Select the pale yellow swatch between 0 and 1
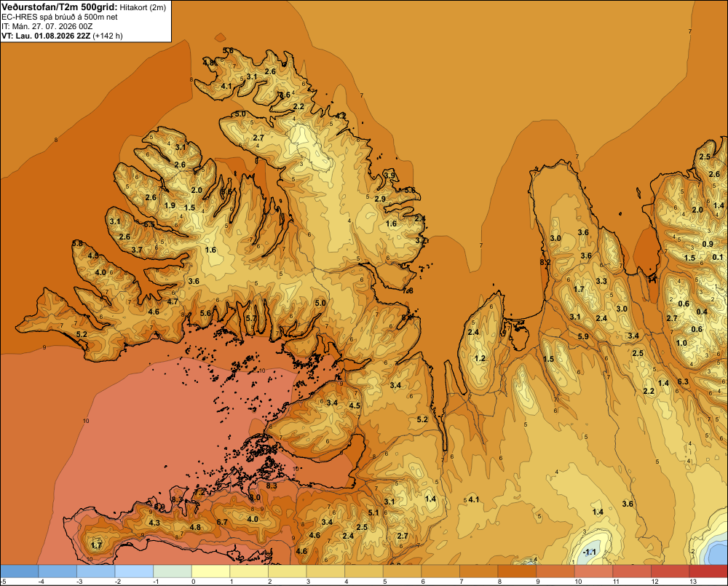The height and width of the screenshot is (586, 728). 210,571
